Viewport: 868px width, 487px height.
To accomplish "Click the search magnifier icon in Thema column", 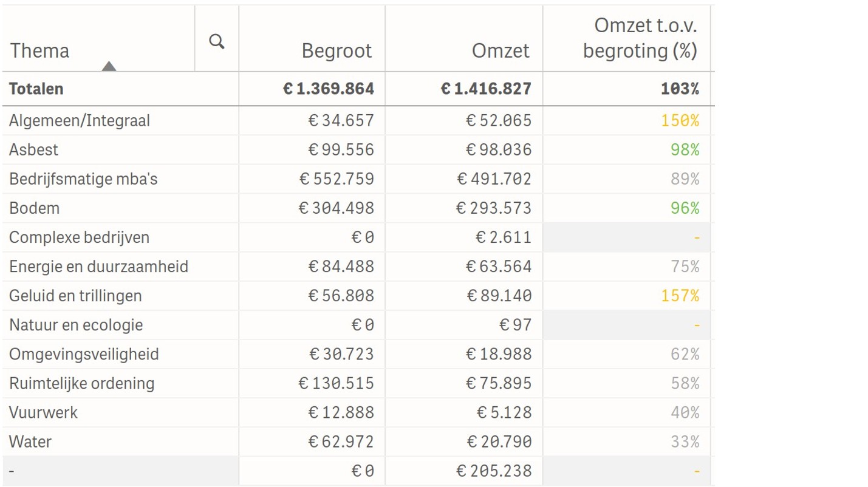I will coord(216,42).
